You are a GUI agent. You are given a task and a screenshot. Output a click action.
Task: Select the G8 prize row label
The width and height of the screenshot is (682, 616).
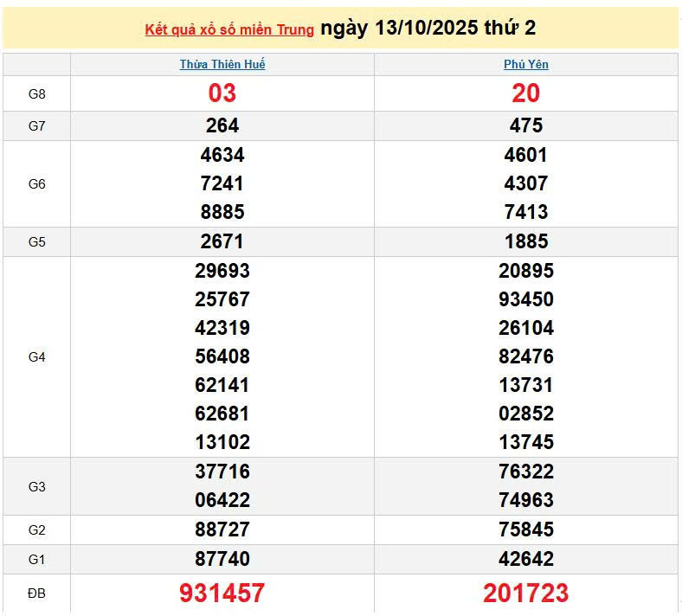(x=36, y=93)
